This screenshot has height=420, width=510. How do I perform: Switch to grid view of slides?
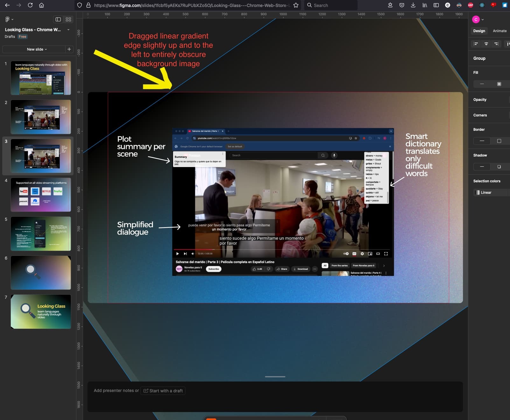[x=68, y=19]
